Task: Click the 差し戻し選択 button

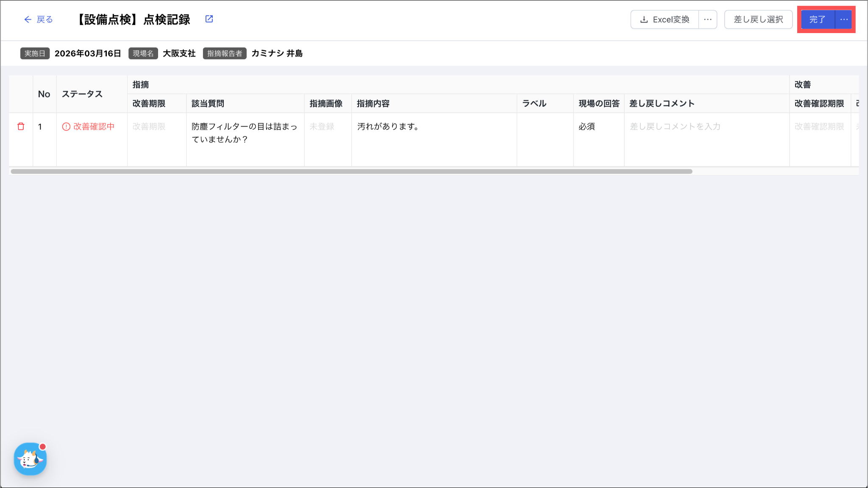Action: [758, 20]
